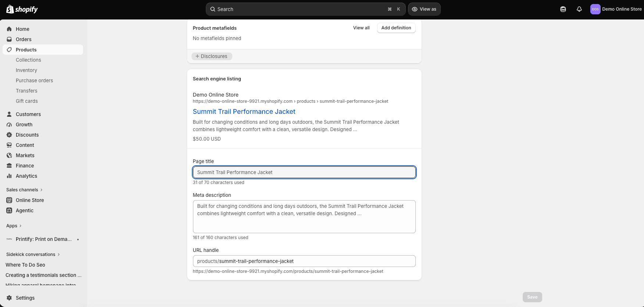This screenshot has width=644, height=307.
Task: Click the $50.00 USD price text
Action: coord(207,139)
